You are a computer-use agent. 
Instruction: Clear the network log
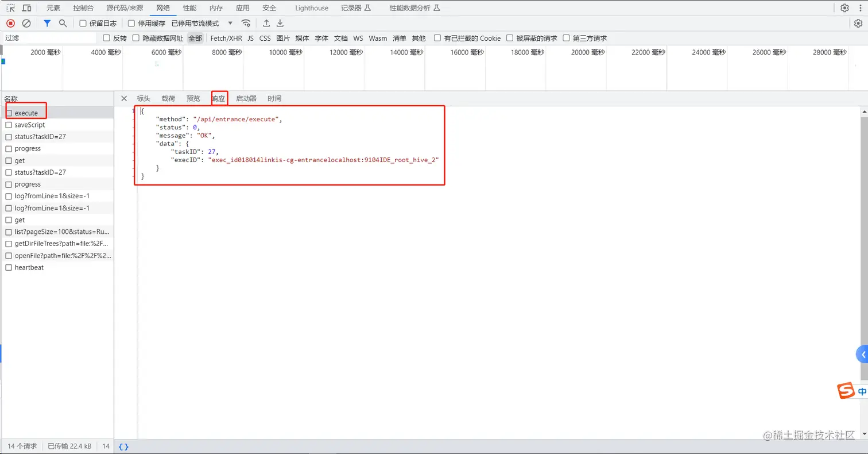[26, 24]
